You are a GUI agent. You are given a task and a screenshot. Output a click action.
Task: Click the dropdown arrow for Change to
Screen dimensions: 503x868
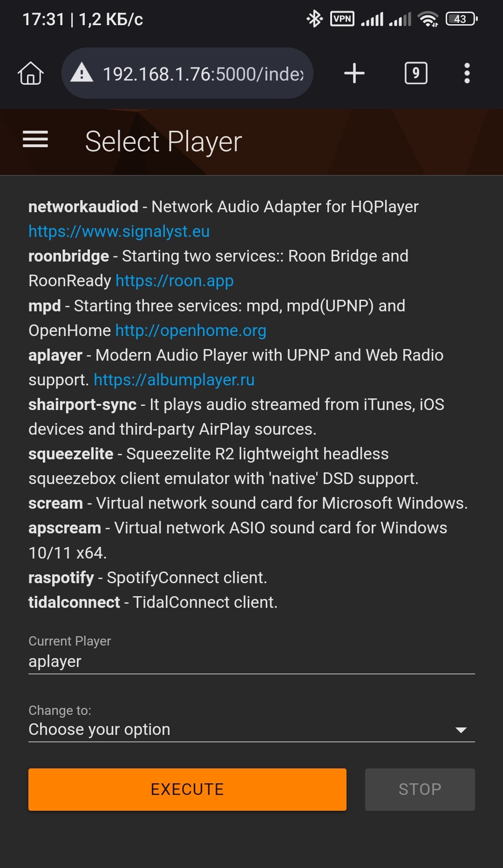(x=461, y=730)
